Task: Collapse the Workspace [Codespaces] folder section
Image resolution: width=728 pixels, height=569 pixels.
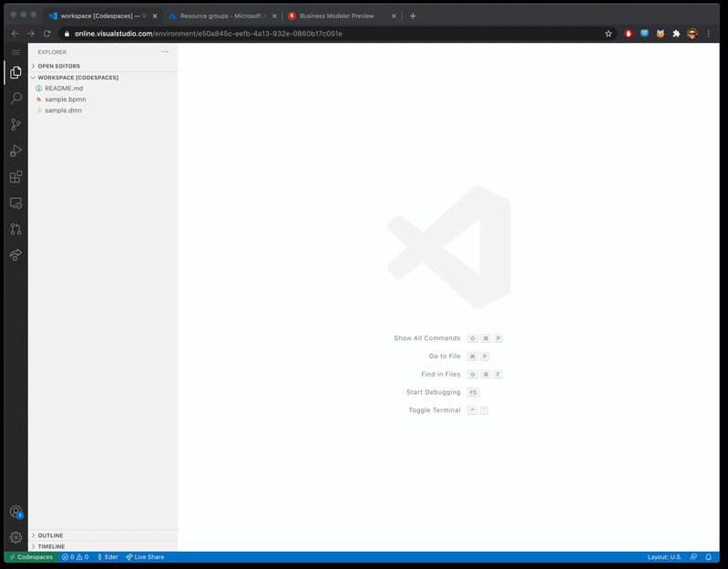Action: point(77,78)
